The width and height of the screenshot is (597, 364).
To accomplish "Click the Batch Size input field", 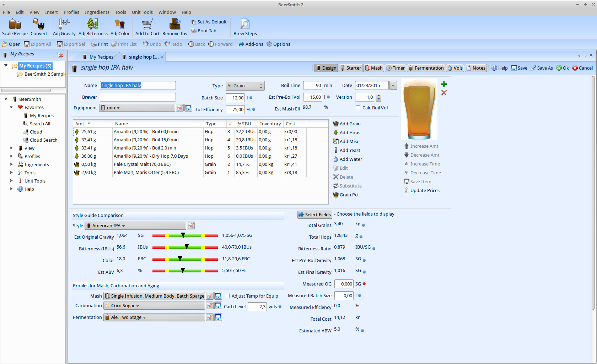I will pos(235,98).
